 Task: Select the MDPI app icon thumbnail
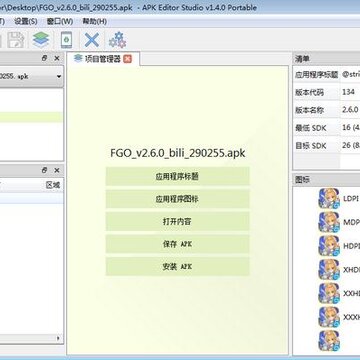329,222
